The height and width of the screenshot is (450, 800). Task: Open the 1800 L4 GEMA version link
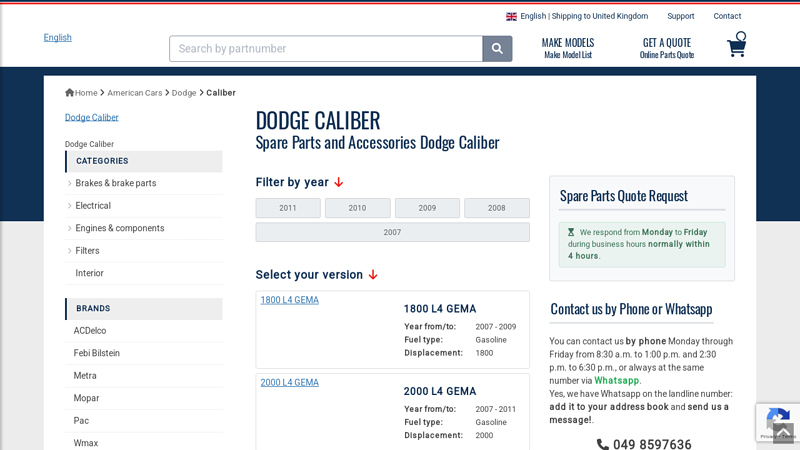tap(289, 300)
